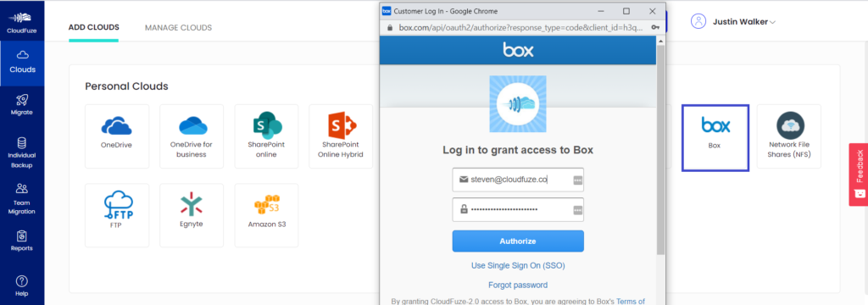The width and height of the screenshot is (868, 305).
Task: Click the Help question mark icon
Action: (x=22, y=280)
